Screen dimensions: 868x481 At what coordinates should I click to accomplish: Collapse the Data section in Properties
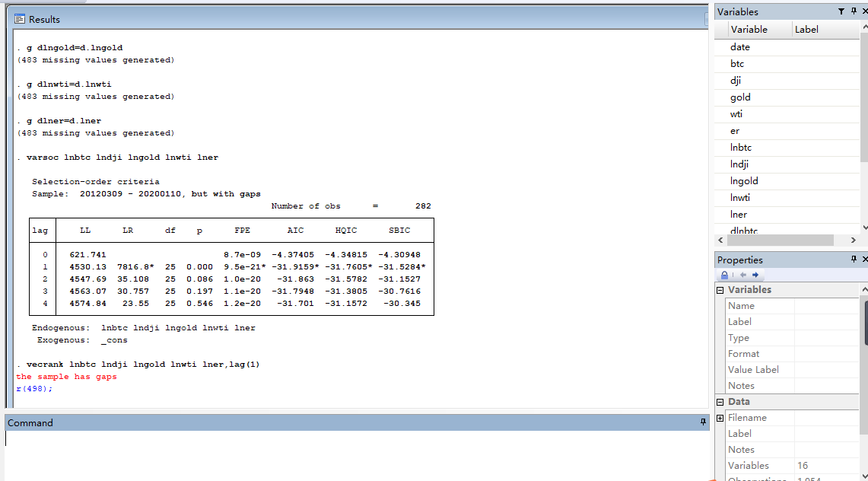(720, 402)
